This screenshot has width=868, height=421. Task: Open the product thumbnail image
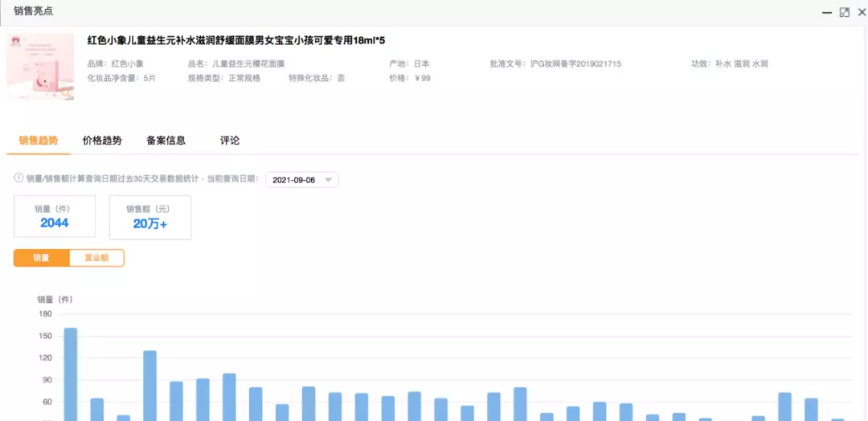[40, 67]
